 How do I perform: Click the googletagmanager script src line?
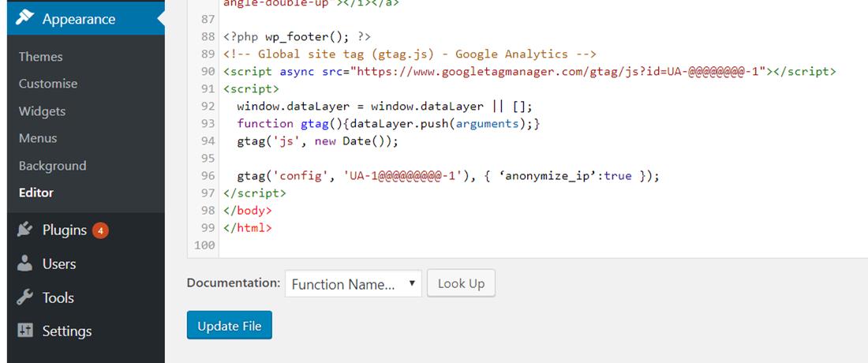(529, 71)
